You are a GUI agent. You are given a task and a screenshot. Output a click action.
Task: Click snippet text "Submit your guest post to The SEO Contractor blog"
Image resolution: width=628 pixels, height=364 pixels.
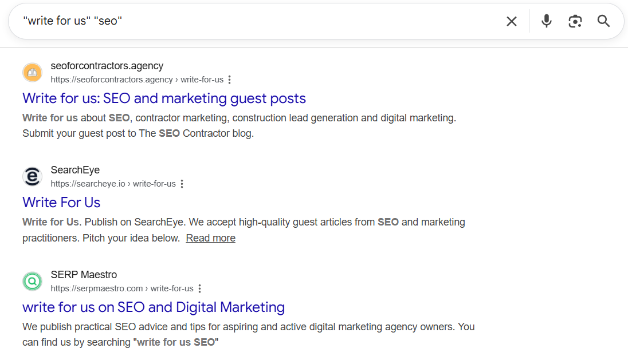(x=138, y=133)
